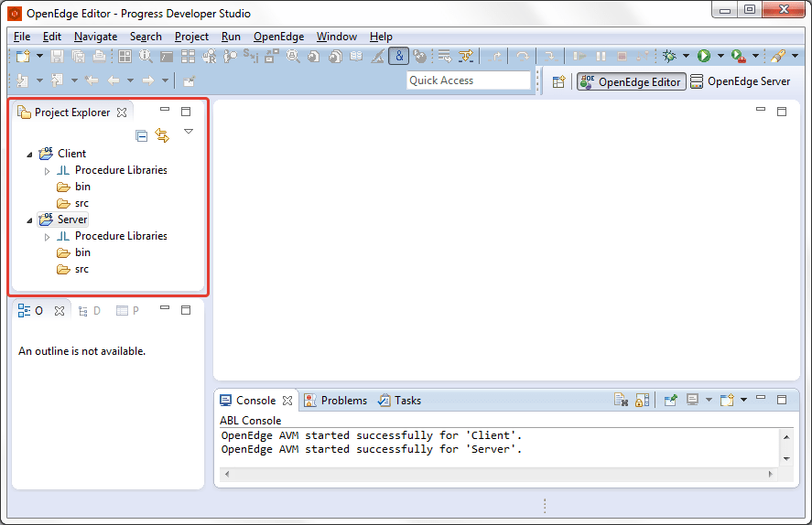Switch to the Tasks tab
The height and width of the screenshot is (525, 812).
coord(399,401)
